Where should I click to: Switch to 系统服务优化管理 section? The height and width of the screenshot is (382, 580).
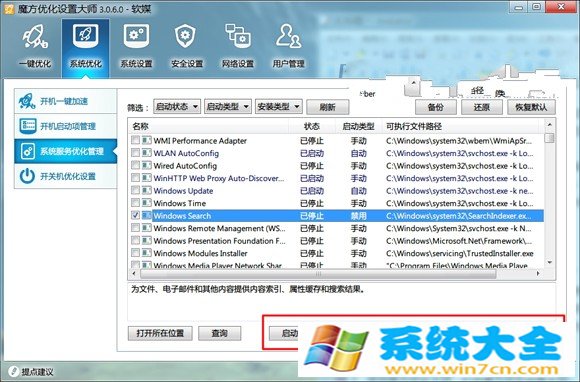click(x=65, y=151)
